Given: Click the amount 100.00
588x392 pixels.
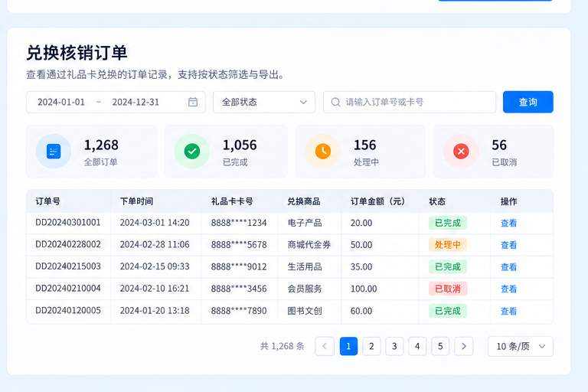Looking at the screenshot, I should pyautogui.click(x=364, y=289).
